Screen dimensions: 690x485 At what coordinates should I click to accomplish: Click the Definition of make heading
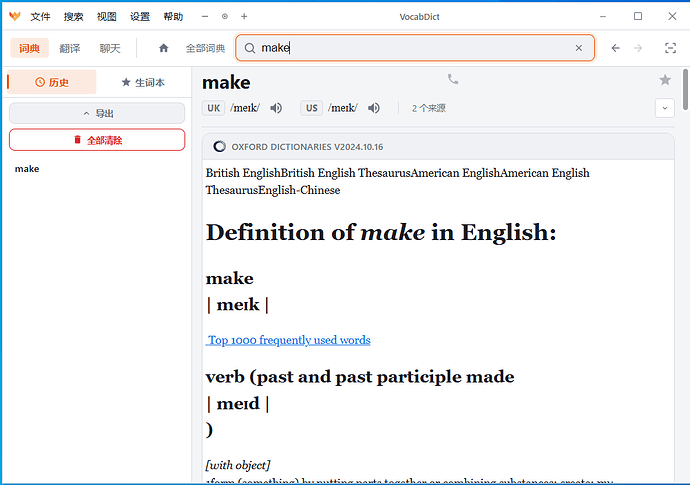[381, 232]
